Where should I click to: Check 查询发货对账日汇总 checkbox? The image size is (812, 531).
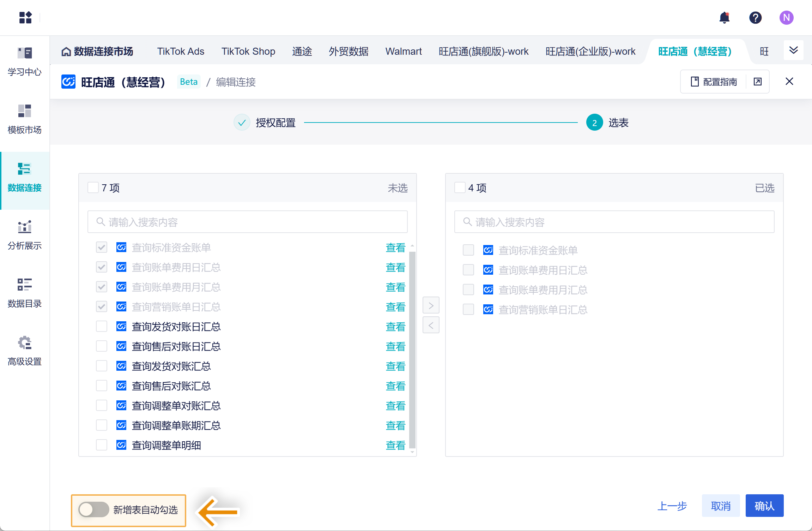pos(102,326)
